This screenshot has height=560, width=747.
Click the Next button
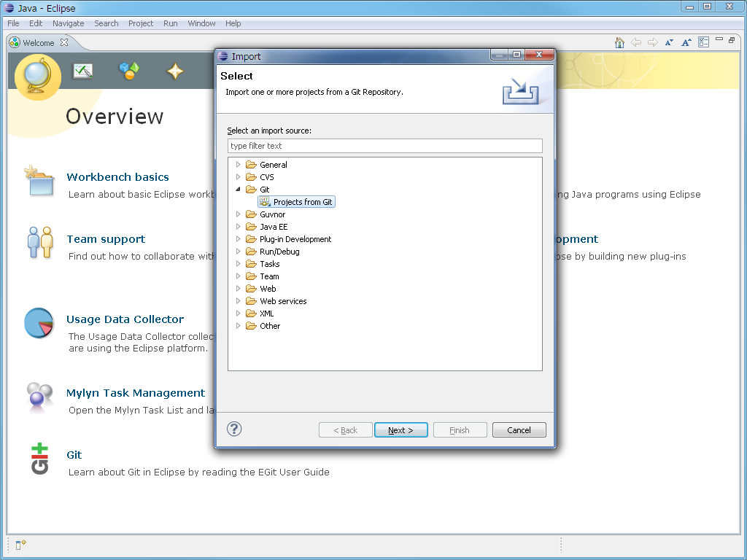coord(400,430)
